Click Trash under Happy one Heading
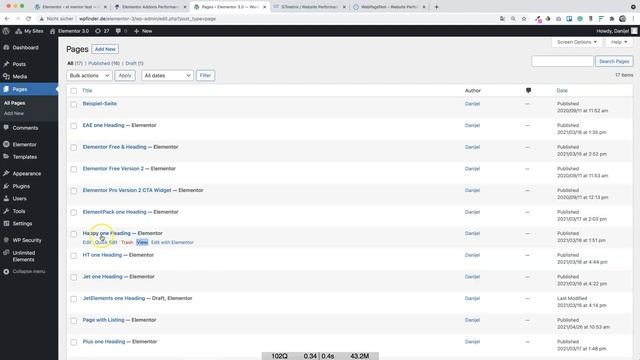The width and height of the screenshot is (640, 360). coord(127,242)
